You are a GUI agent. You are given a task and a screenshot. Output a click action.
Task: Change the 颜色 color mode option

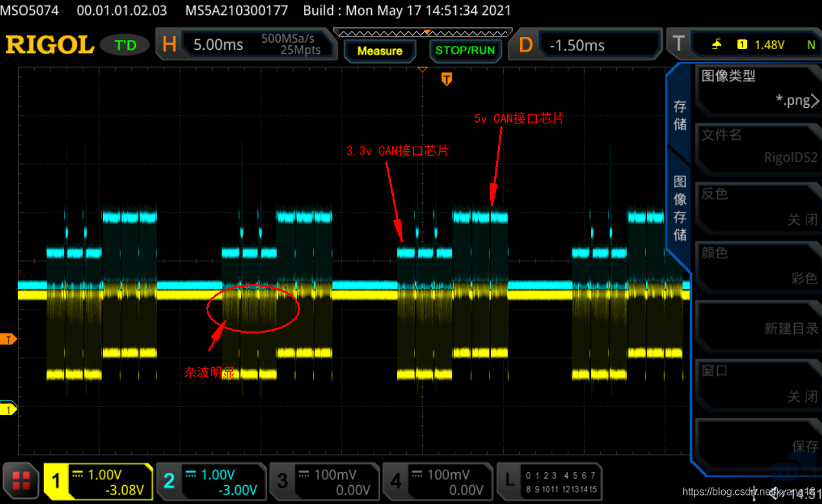758,265
